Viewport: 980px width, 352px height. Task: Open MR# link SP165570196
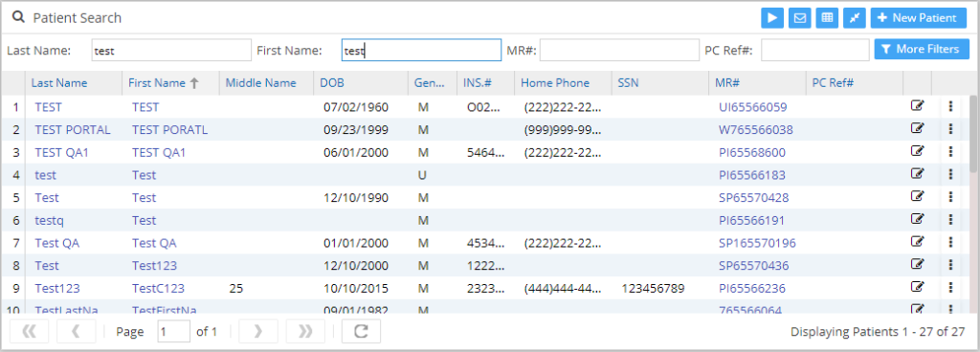[757, 243]
